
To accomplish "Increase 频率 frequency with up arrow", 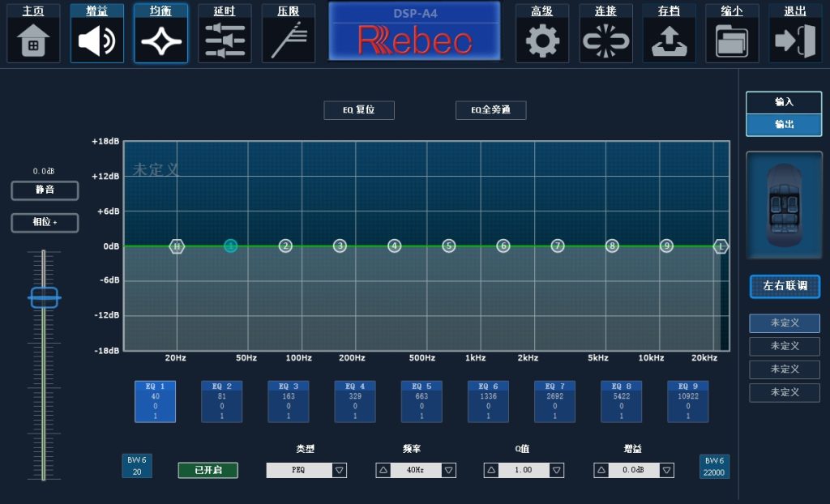I will click(383, 470).
